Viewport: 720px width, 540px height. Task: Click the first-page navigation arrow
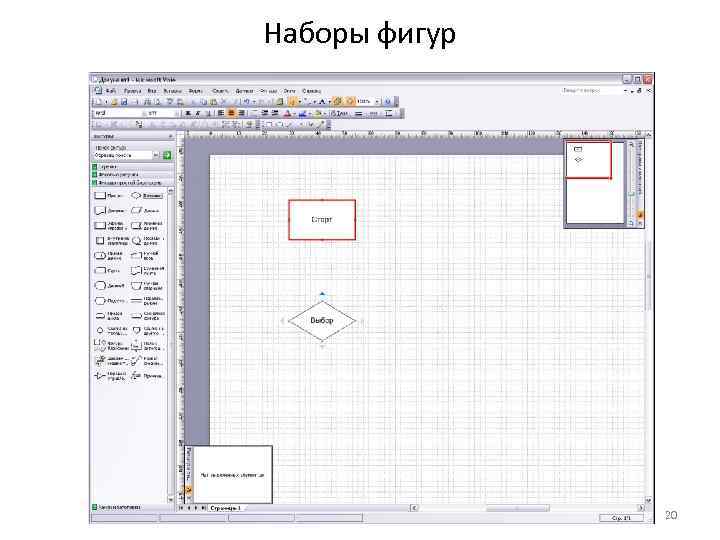click(181, 508)
